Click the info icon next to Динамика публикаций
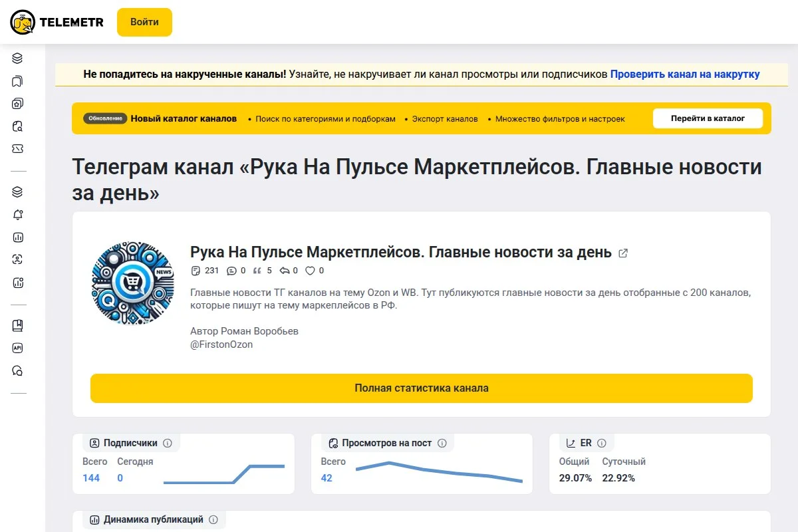Screen dimensions: 798x532 (213, 519)
